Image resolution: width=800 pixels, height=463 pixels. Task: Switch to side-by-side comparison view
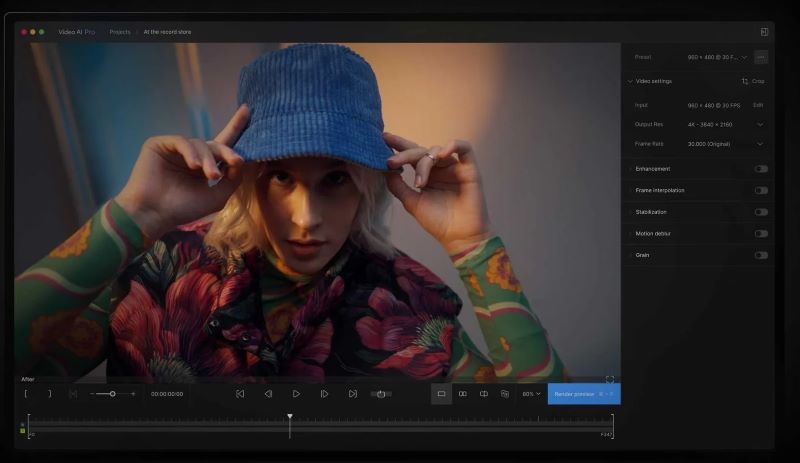point(462,394)
